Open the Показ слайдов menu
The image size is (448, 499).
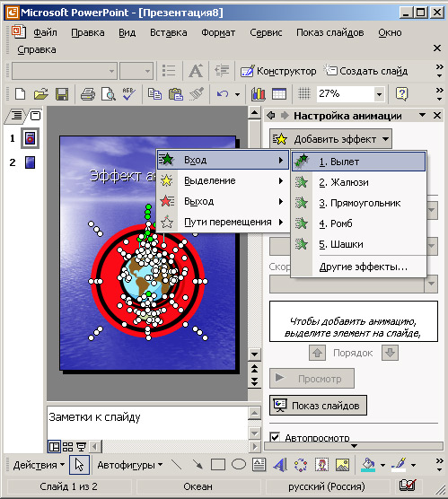[x=329, y=32]
